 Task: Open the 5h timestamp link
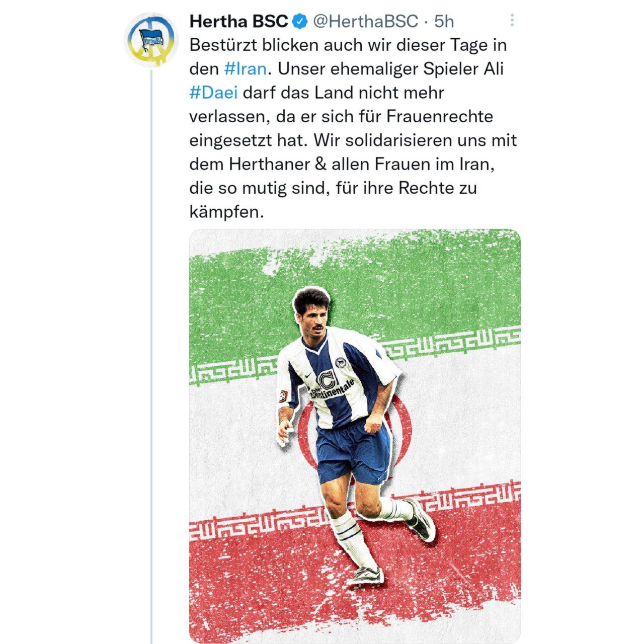(443, 21)
